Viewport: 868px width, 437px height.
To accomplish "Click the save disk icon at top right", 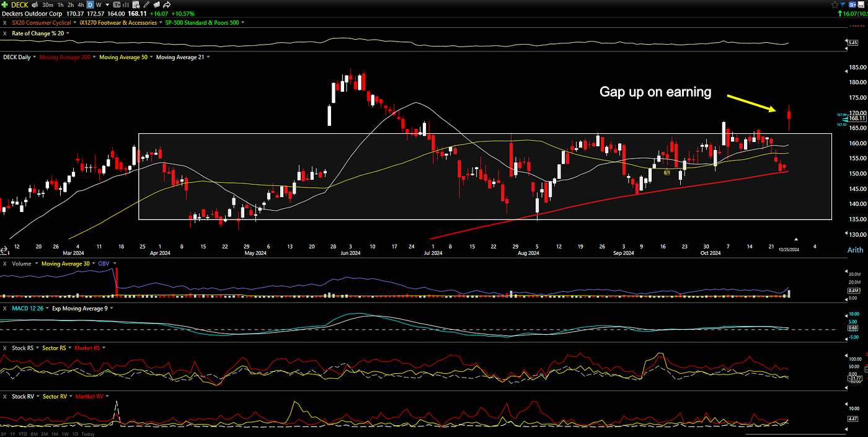I will coord(861,5).
